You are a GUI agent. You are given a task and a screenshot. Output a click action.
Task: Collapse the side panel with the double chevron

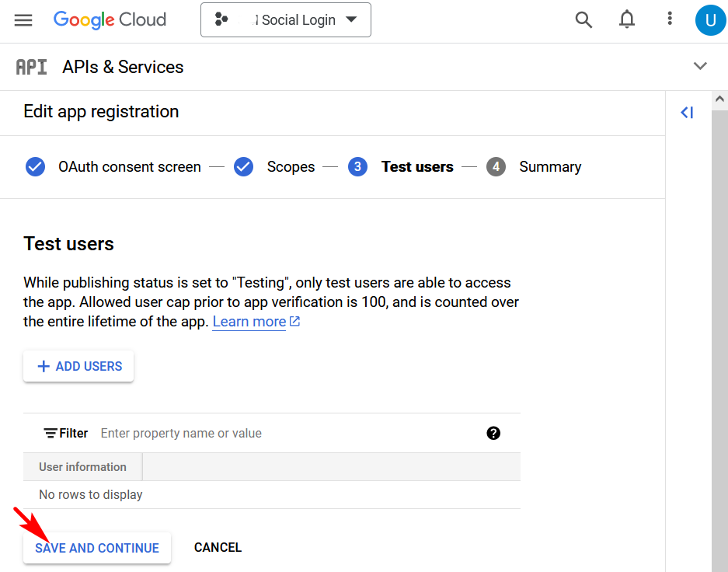[x=686, y=112]
